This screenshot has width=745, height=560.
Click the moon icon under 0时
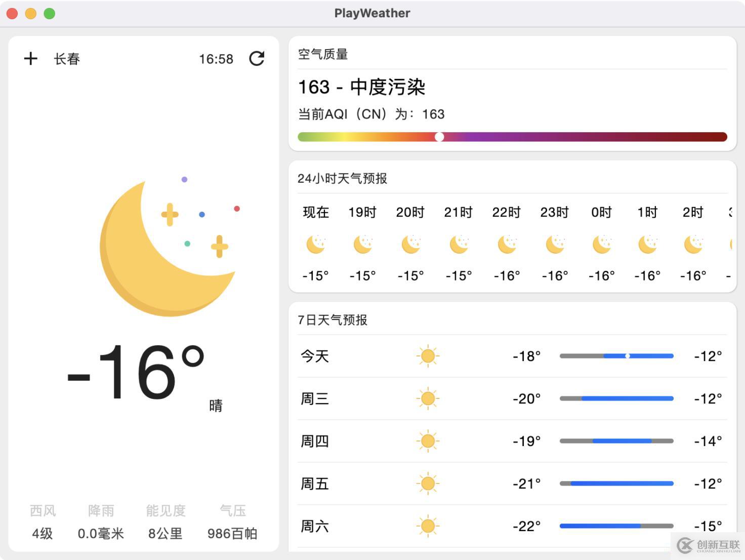coord(602,245)
